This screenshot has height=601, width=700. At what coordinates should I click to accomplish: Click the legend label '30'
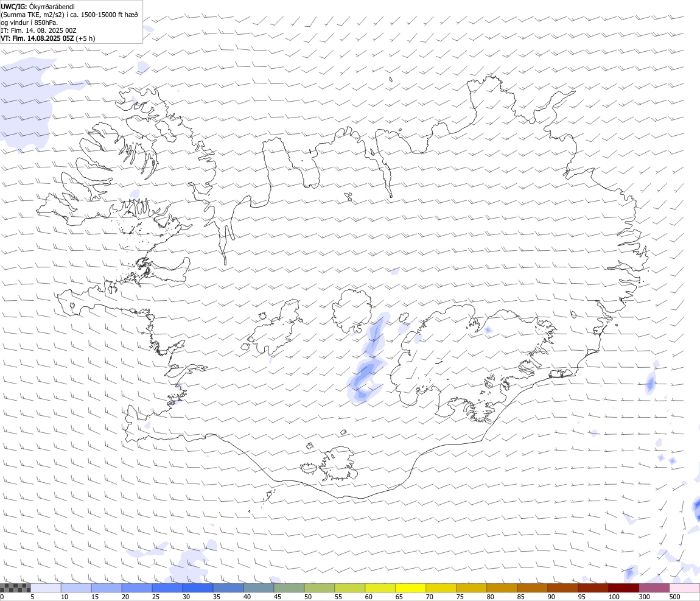pos(186,597)
